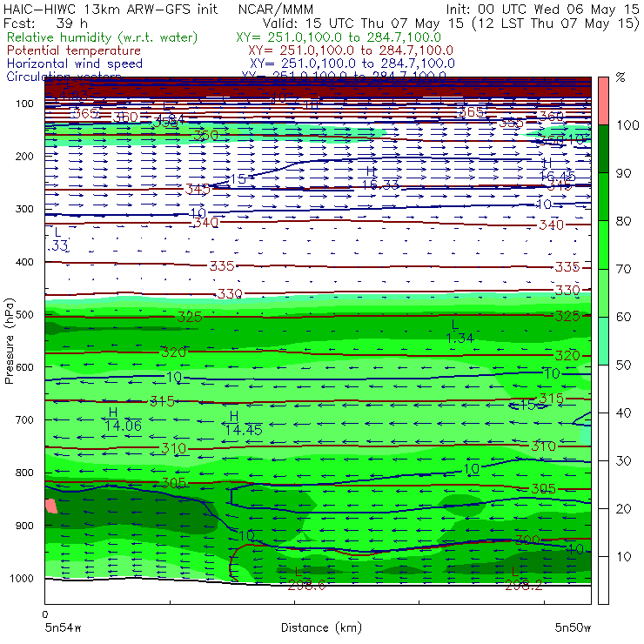Click the wind maximum label "14.45"
The width and height of the screenshot is (644, 644).
244,430
